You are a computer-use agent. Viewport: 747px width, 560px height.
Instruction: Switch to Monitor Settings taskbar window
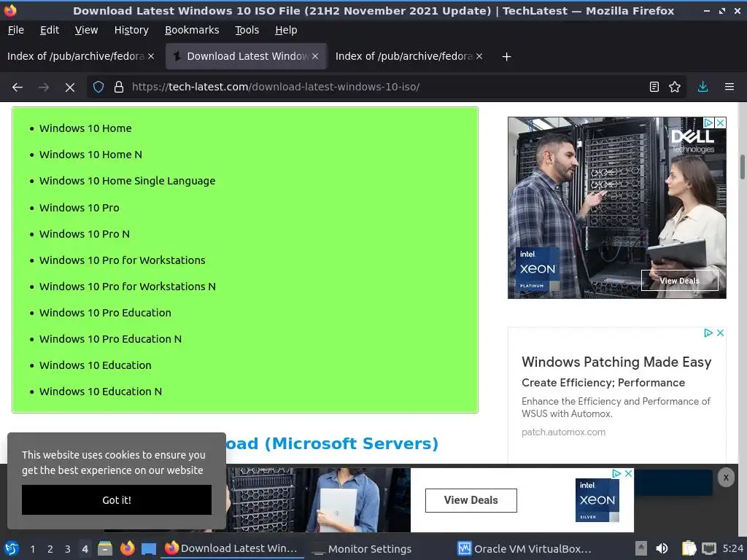pyautogui.click(x=362, y=549)
